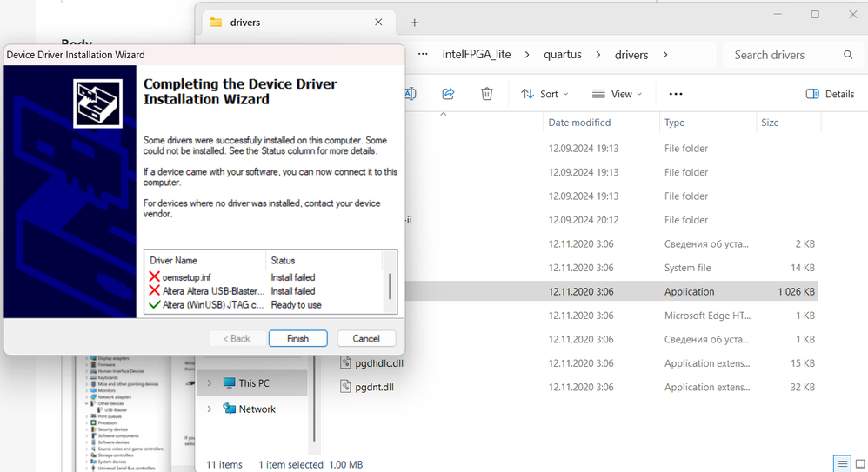
Task: Open a new tab with plus button
Action: (415, 23)
